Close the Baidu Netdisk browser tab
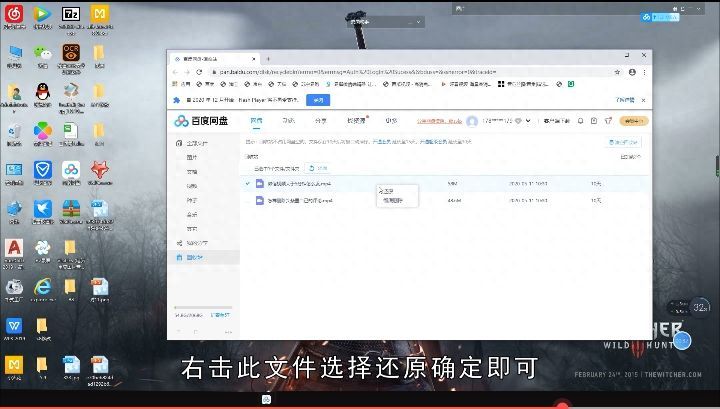The height and width of the screenshot is (409, 720). 253,59
